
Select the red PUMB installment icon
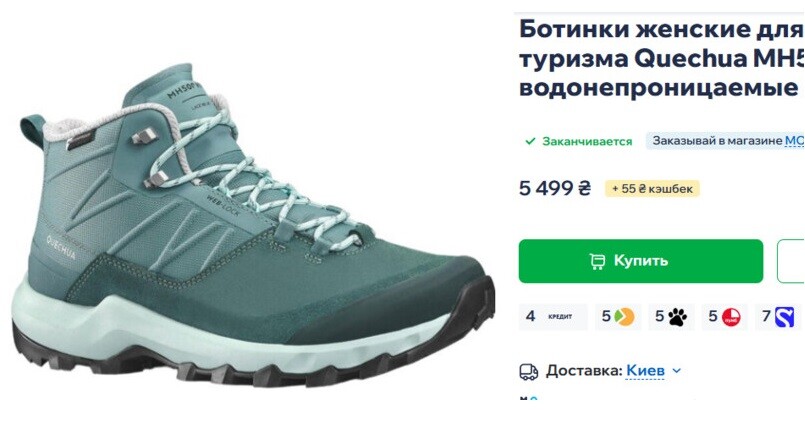click(725, 316)
